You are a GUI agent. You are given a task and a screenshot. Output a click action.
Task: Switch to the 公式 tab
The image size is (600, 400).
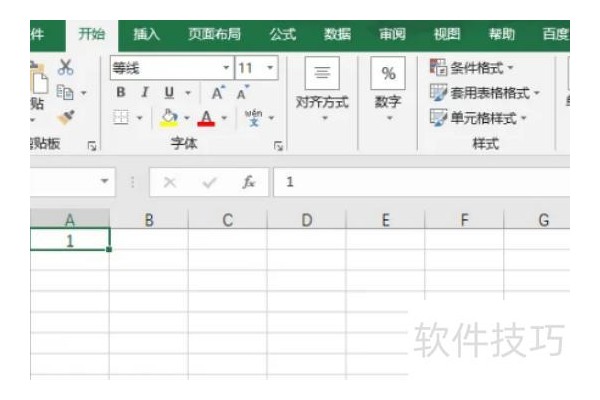(x=283, y=34)
